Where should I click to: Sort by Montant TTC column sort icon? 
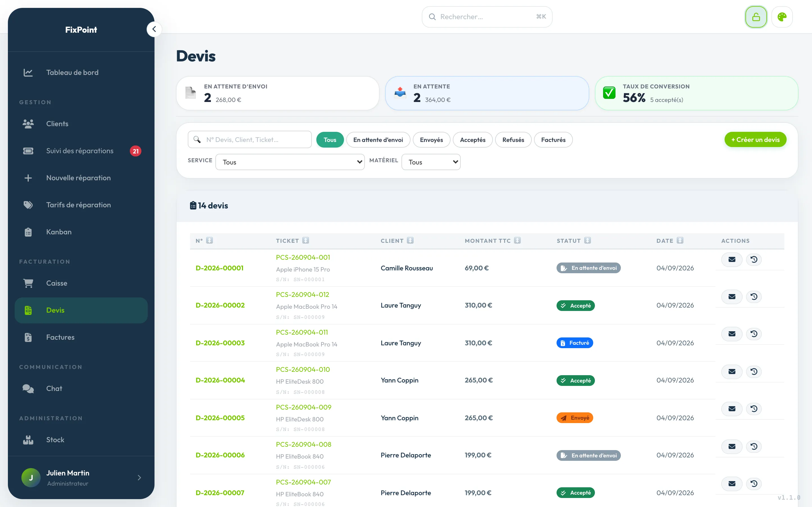pos(517,241)
